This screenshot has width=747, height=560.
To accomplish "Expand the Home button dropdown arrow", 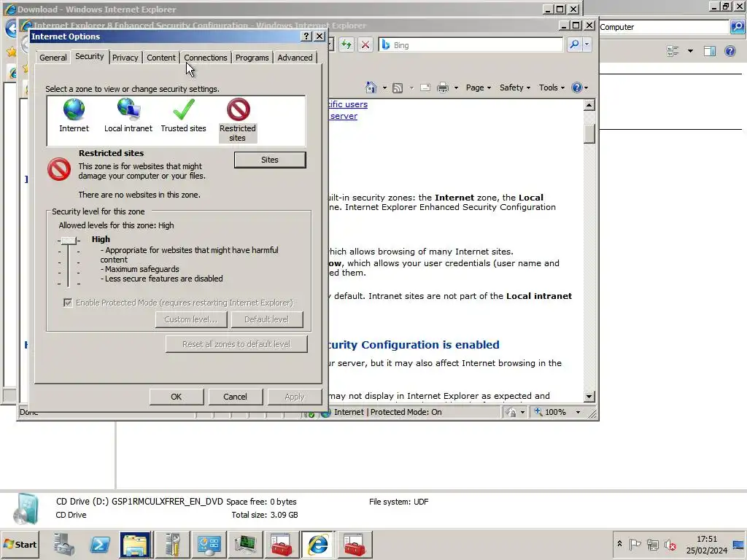I will [384, 88].
